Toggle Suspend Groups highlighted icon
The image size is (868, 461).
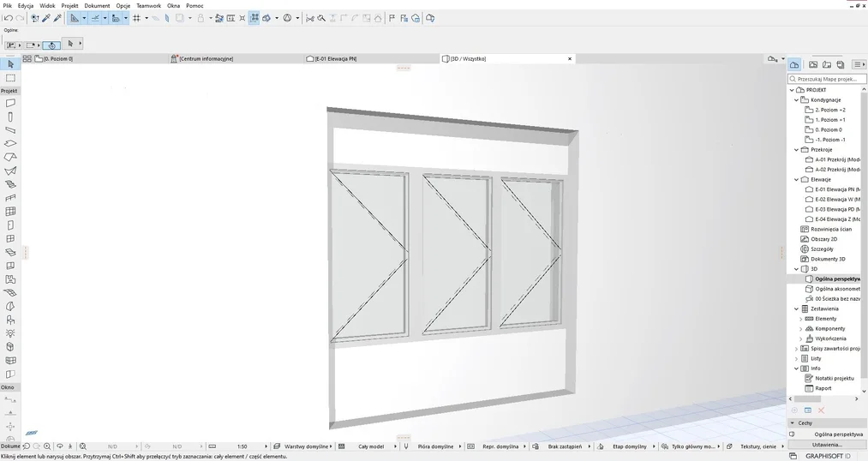pos(254,18)
